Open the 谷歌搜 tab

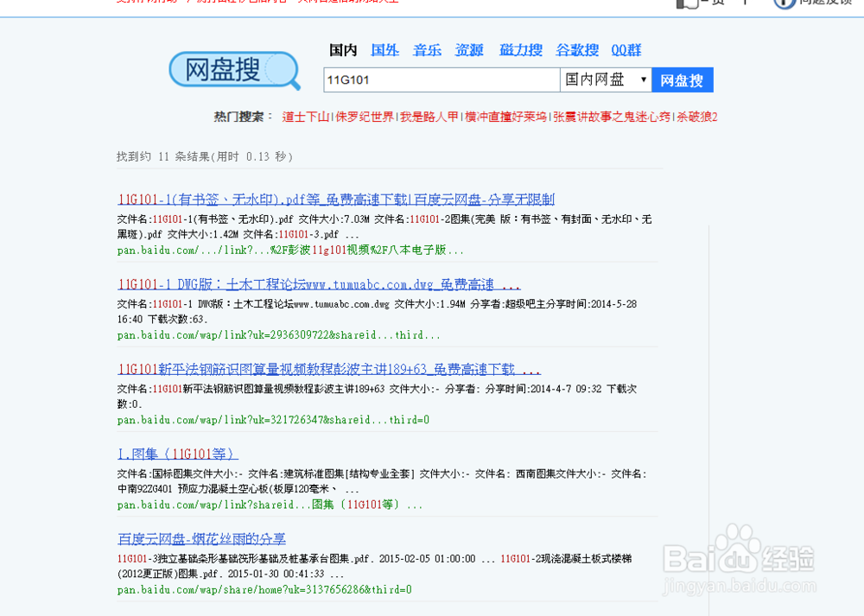577,50
